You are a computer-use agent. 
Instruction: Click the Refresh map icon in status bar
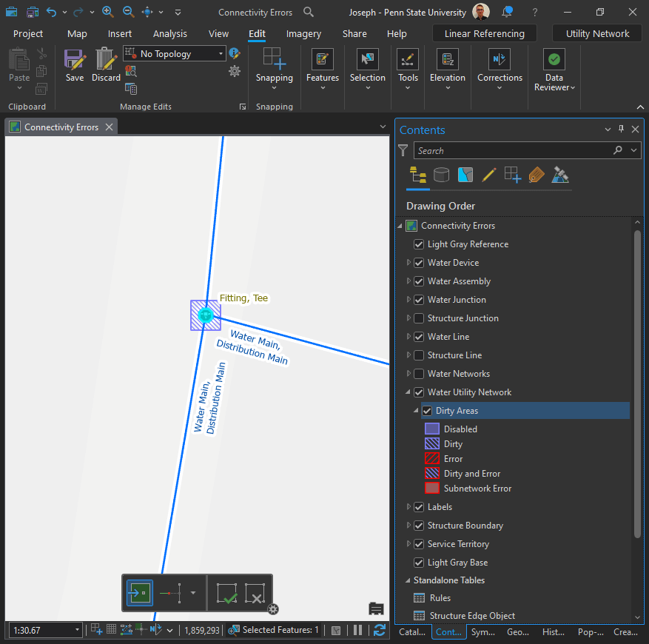point(380,630)
